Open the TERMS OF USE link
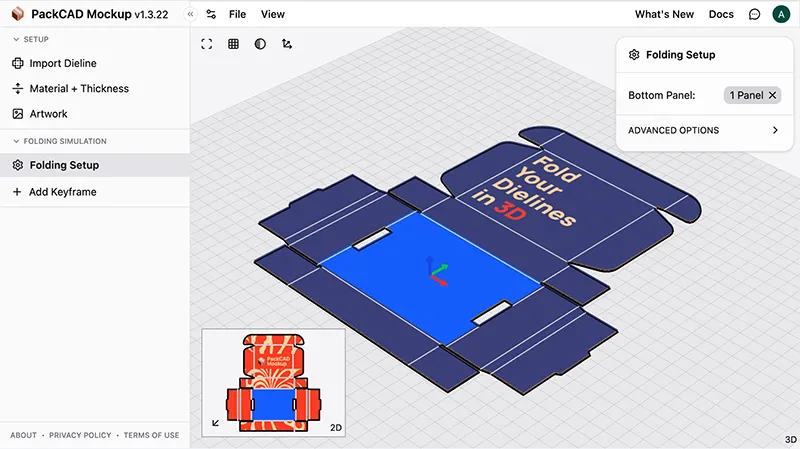 click(x=152, y=435)
